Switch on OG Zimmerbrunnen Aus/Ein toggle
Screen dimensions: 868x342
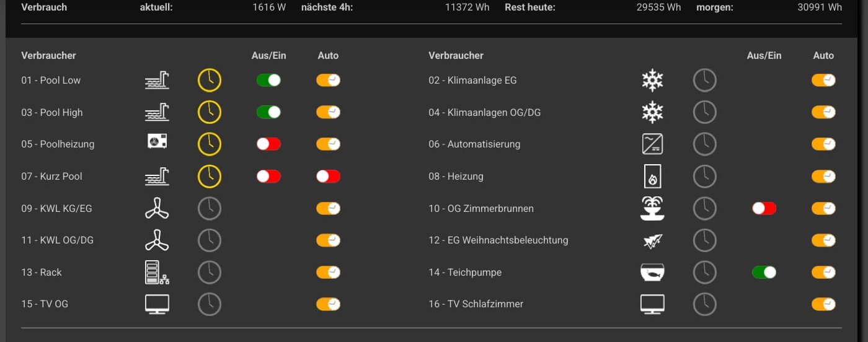coord(764,209)
